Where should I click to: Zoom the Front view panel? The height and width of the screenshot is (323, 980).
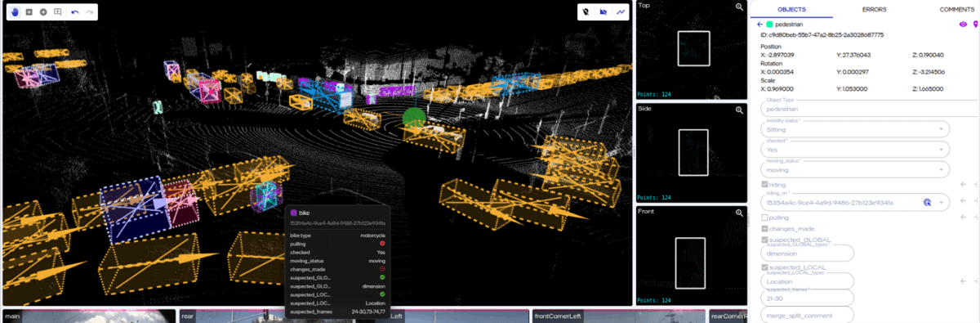[x=739, y=213]
